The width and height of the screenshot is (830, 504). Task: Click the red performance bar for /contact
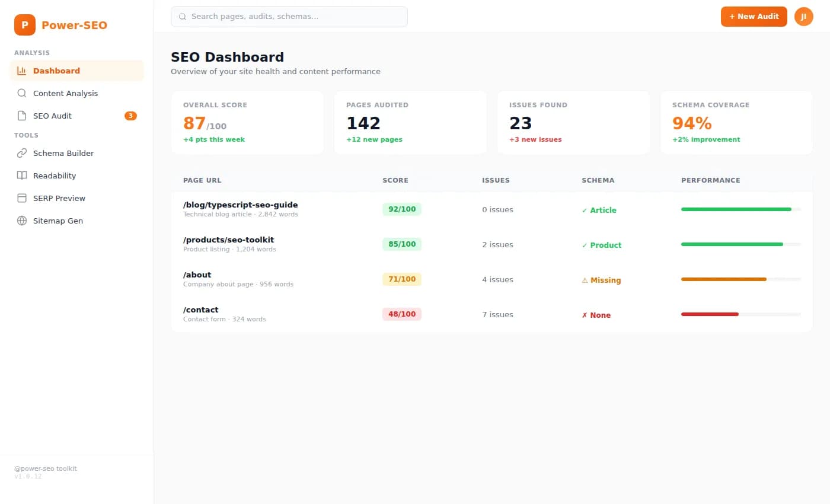710,314
